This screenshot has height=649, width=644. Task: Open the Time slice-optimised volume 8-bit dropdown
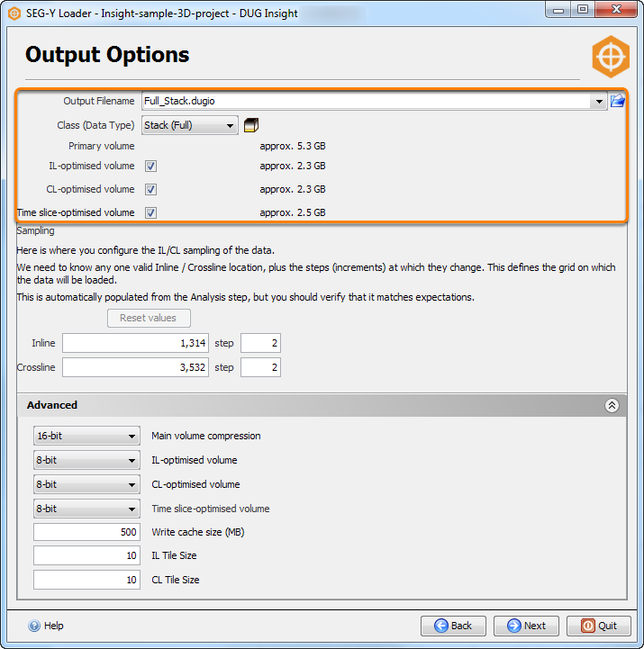[87, 509]
